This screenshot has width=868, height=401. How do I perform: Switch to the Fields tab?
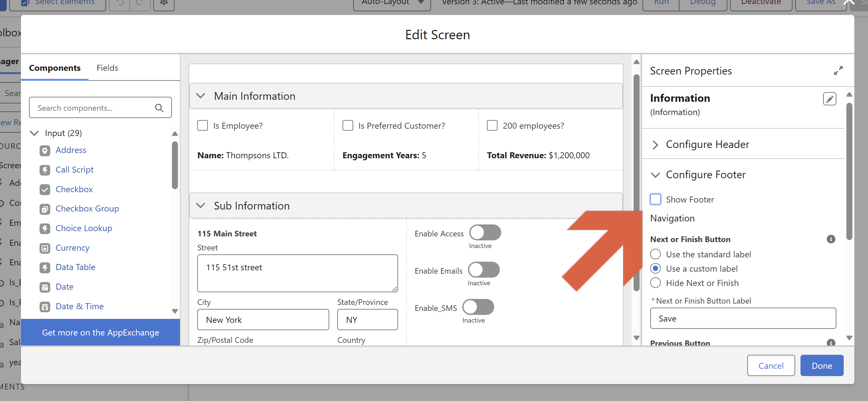[x=107, y=68]
